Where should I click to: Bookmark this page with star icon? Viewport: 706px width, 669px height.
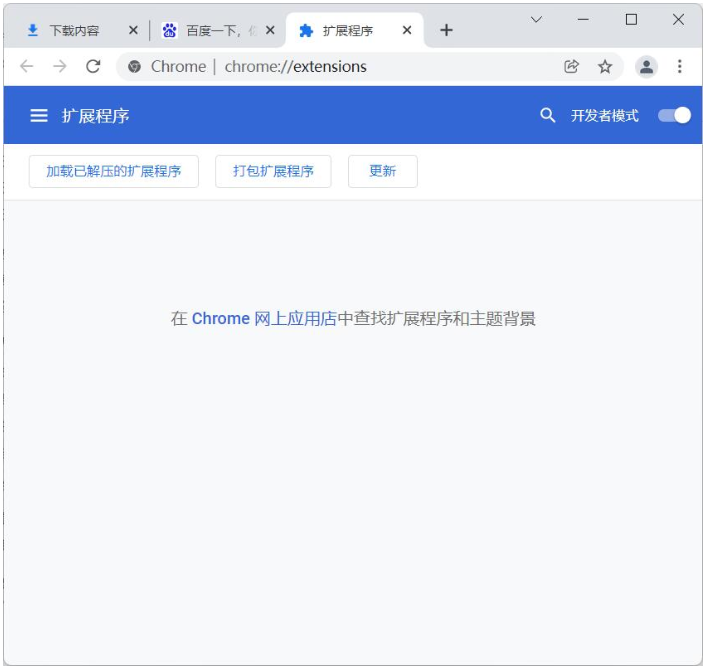[x=605, y=67]
